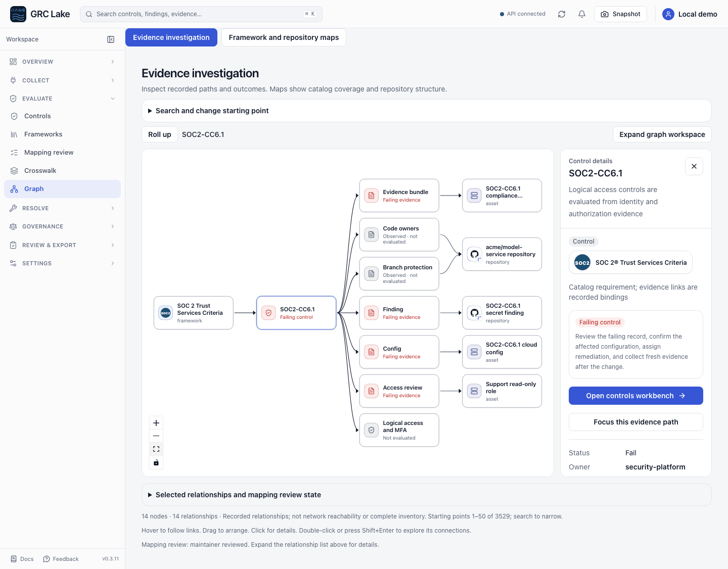The width and height of the screenshot is (728, 569).
Task: Select the acme/model-service repository node
Action: click(x=502, y=254)
